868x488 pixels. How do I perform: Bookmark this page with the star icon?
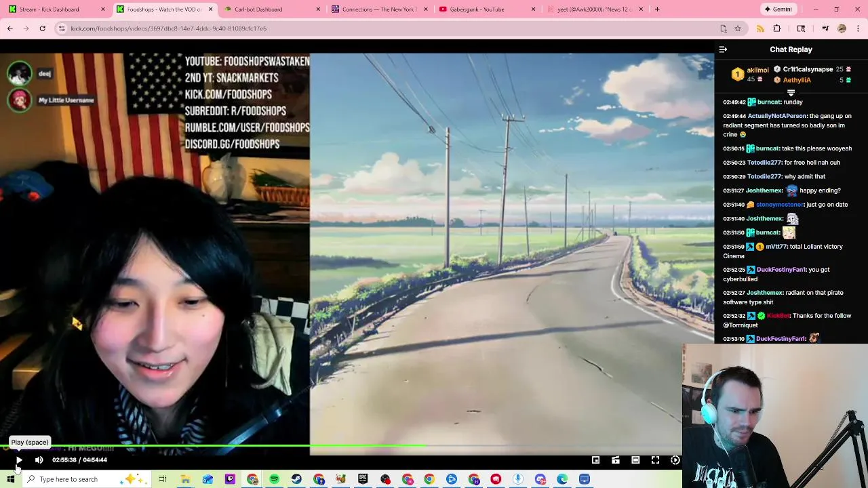tap(738, 28)
